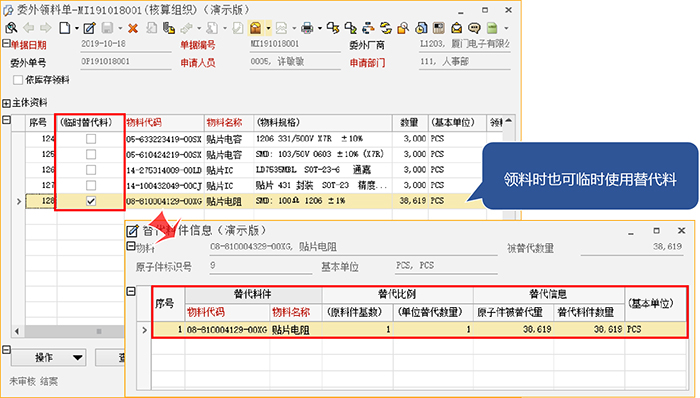
Task: Click the padlock with magnifier icon
Action: (403, 28)
